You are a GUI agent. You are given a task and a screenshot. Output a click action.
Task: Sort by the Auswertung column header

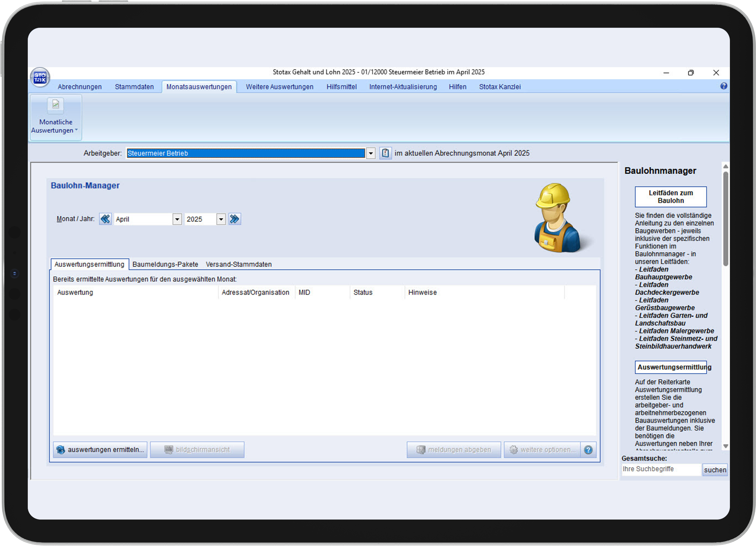click(136, 292)
